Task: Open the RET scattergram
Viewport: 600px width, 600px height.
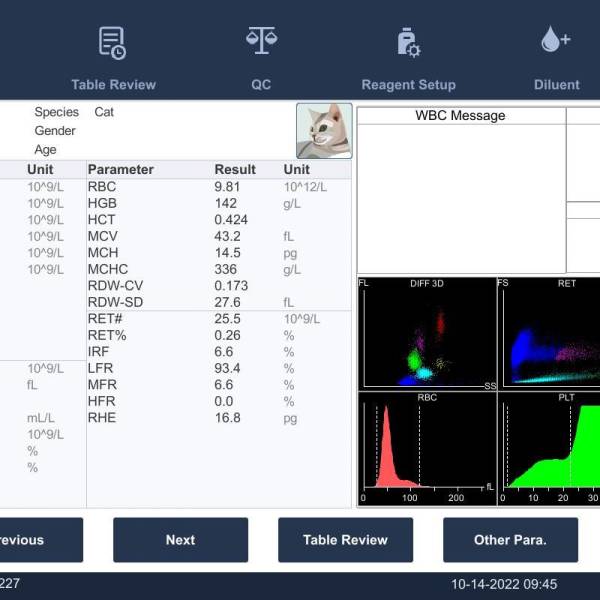Action: [549, 334]
